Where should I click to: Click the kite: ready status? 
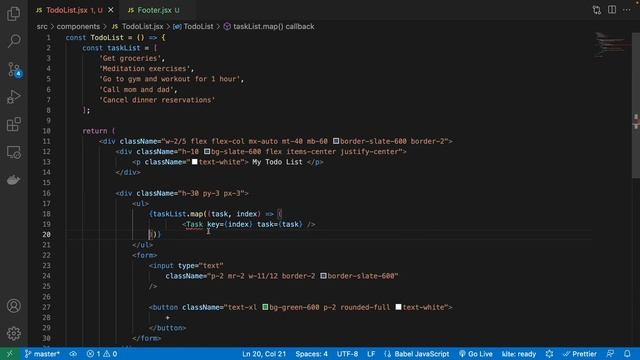point(519,354)
